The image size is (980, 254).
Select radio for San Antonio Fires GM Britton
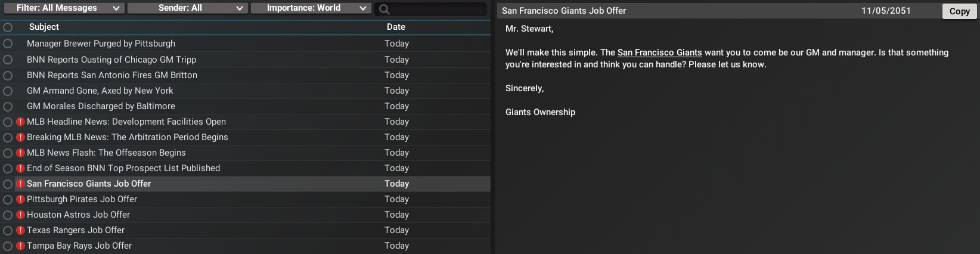coord(8,75)
